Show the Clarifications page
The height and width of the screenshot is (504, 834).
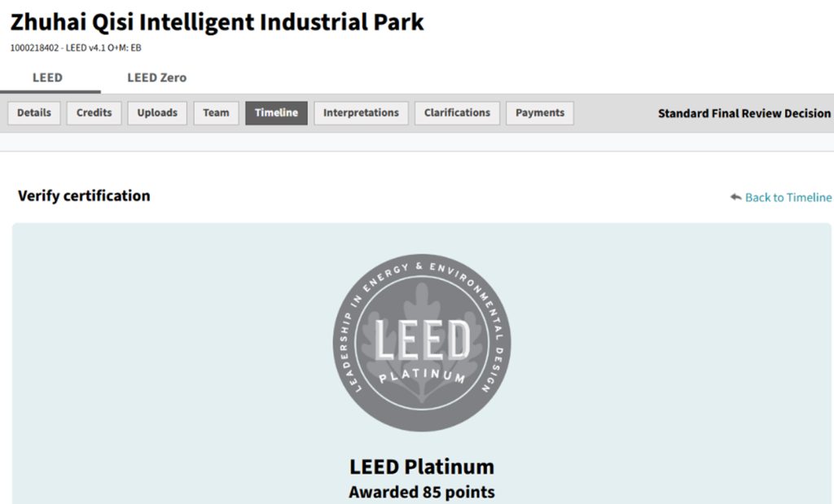pyautogui.click(x=457, y=113)
